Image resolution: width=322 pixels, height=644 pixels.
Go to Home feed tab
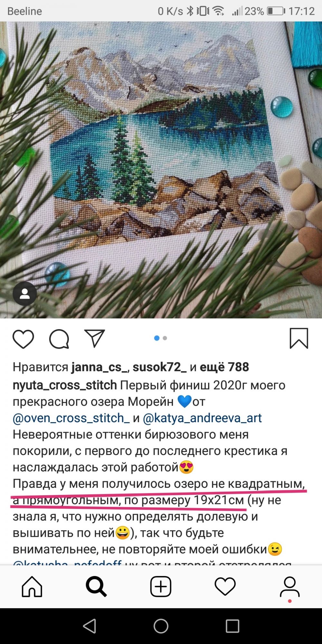[32, 586]
